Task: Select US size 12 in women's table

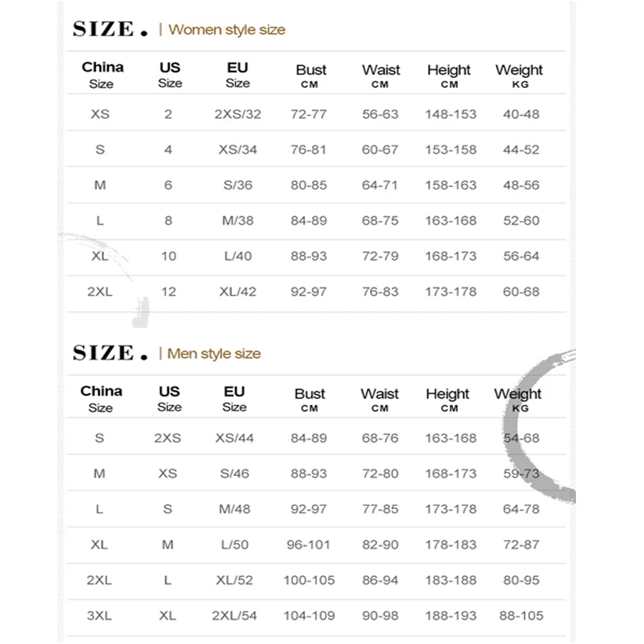Action: pos(168,292)
